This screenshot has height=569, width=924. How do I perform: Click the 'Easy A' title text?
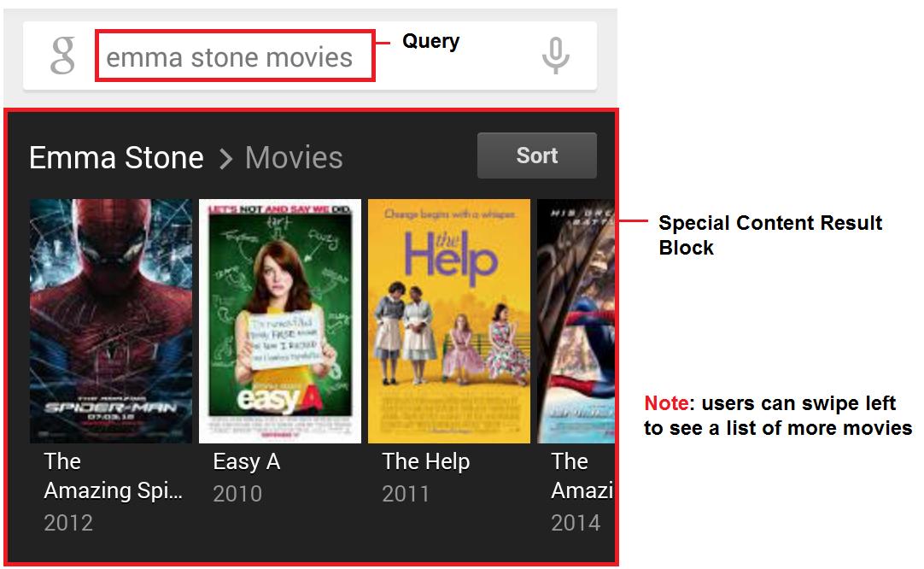246,461
